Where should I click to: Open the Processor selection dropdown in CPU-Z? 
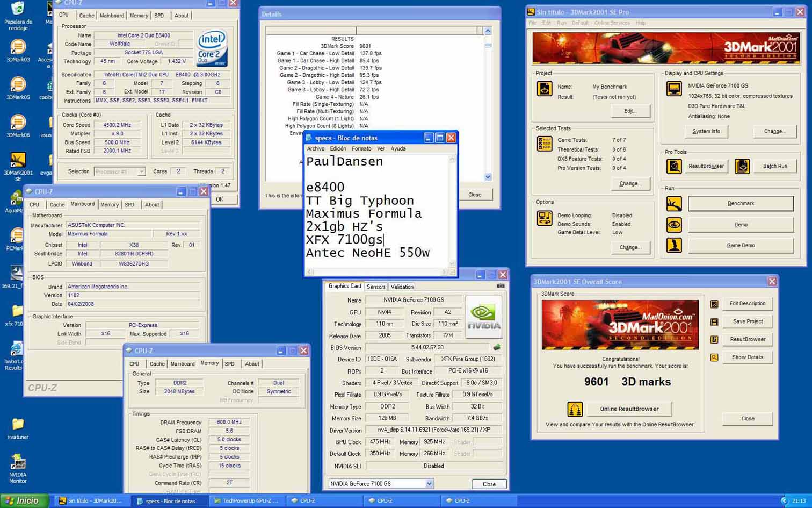[x=141, y=171]
